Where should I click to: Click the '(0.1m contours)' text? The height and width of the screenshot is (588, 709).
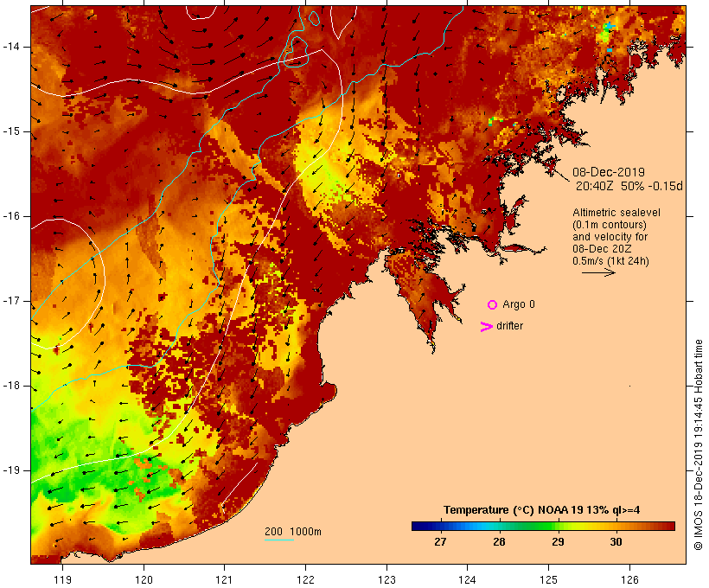click(x=610, y=225)
